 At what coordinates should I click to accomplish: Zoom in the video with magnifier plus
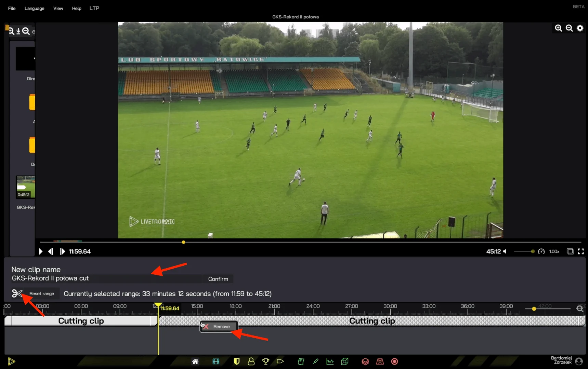[x=558, y=28]
